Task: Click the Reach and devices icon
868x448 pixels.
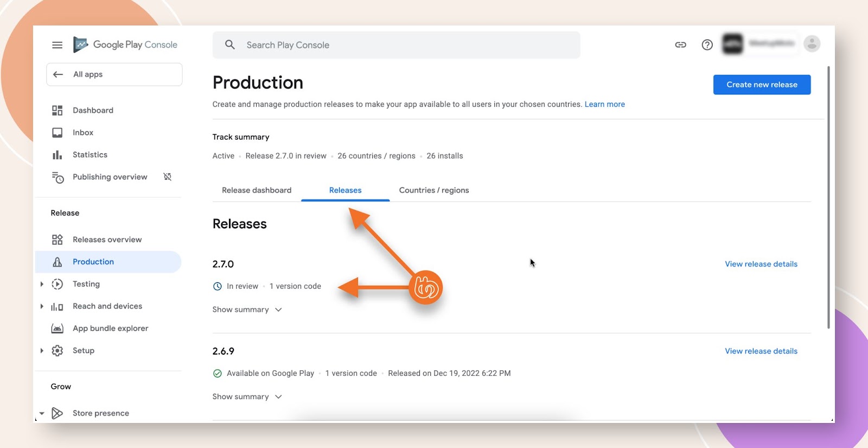Action: 57,306
